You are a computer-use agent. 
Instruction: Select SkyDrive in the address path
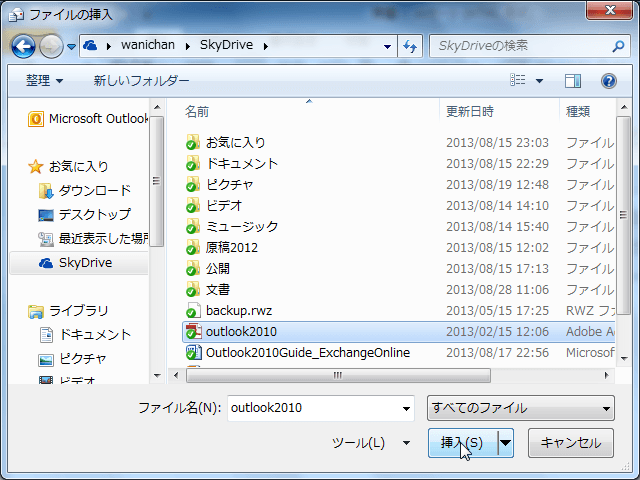[227, 45]
